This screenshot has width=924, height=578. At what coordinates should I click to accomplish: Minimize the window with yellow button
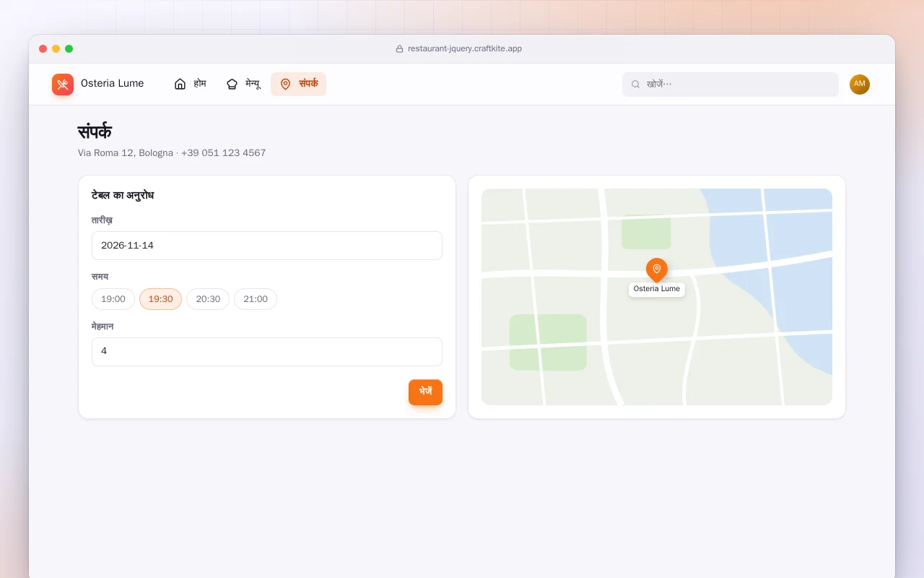pos(56,49)
